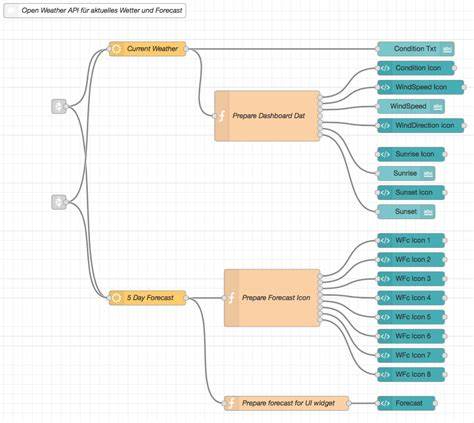474x423 pixels.
Task: Click the function icon on Prepare Forecast Icon
Action: coord(231,298)
